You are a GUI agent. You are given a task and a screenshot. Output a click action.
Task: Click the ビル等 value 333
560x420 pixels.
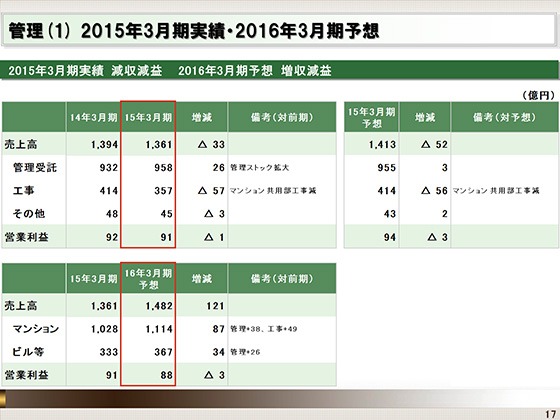[109, 352]
